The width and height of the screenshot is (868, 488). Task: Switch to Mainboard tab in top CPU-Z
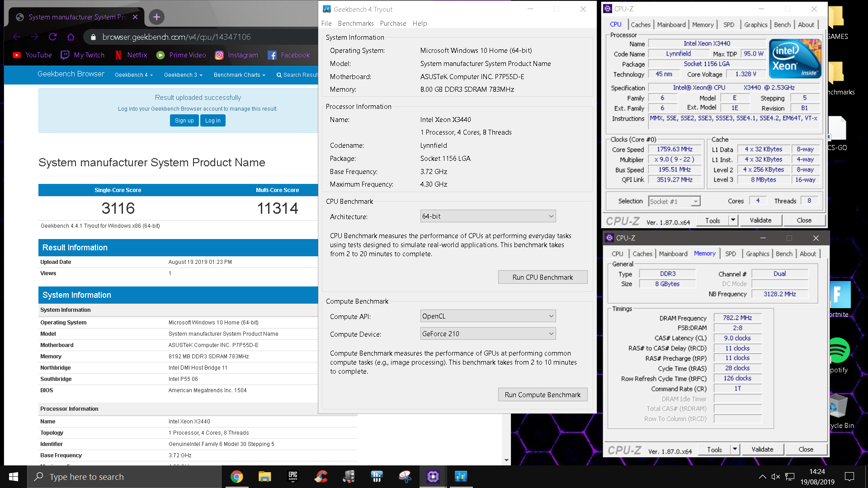671,25
